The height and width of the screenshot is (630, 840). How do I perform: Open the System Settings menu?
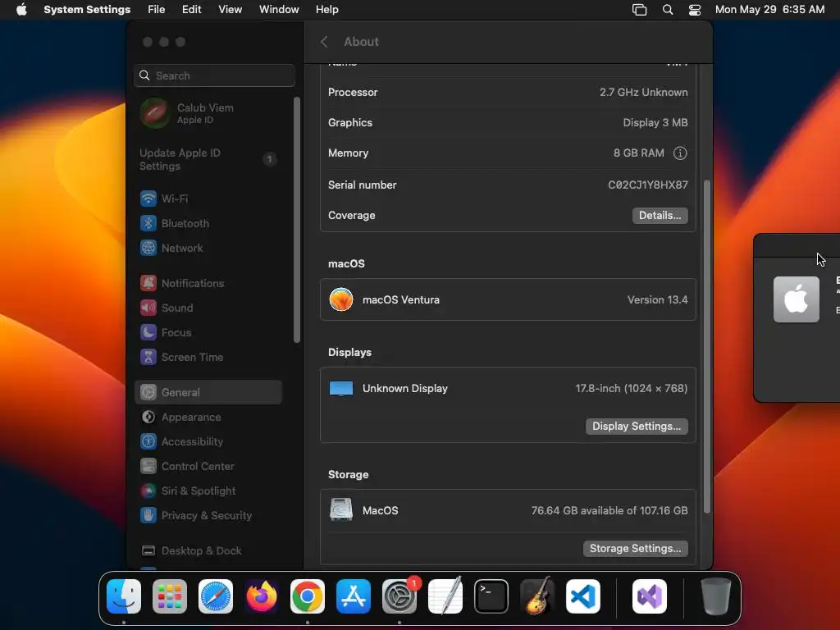(x=87, y=10)
